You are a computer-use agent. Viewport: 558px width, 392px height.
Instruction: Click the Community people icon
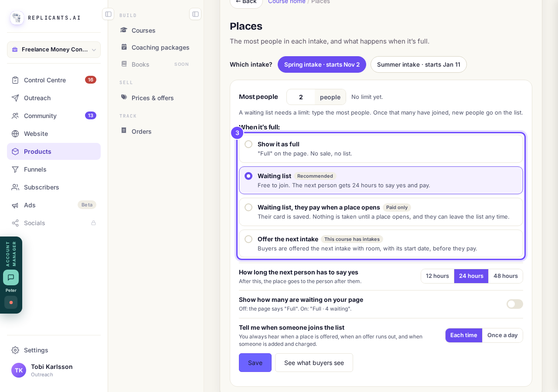[15, 116]
